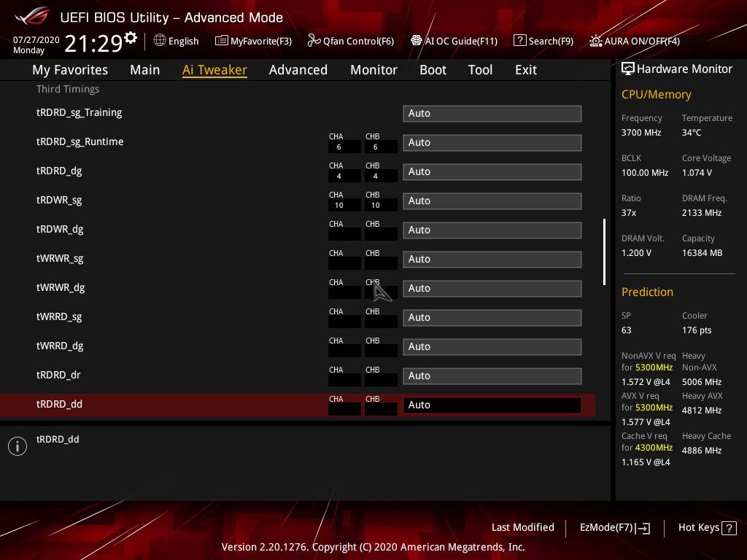Click the DRAM Freq. 2133 MHz value

(x=702, y=213)
